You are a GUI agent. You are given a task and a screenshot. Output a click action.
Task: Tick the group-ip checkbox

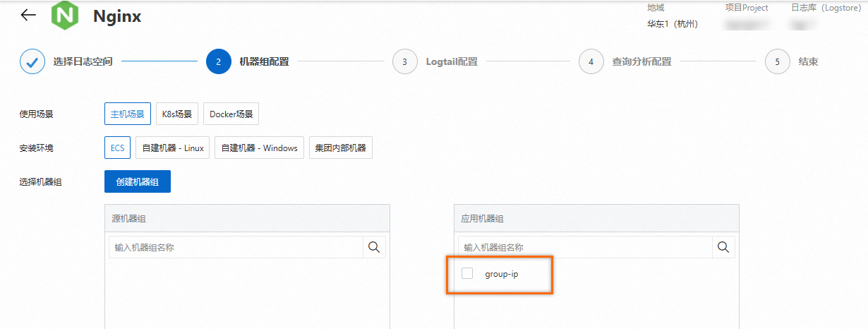[467, 273]
